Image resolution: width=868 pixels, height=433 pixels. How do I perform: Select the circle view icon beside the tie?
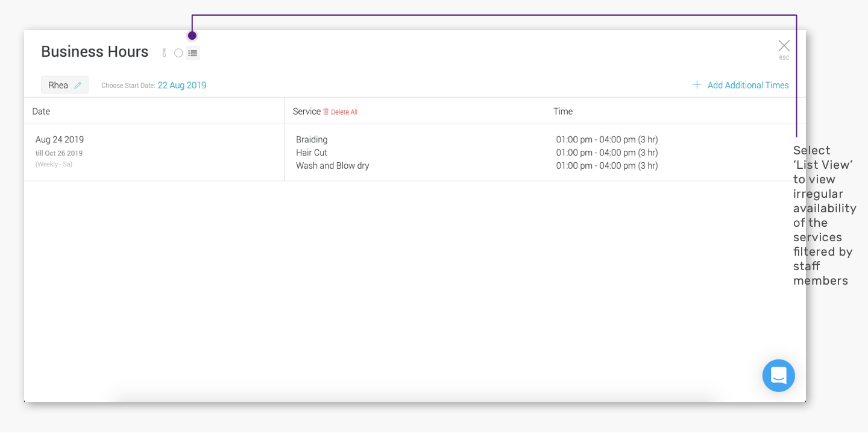(x=178, y=53)
